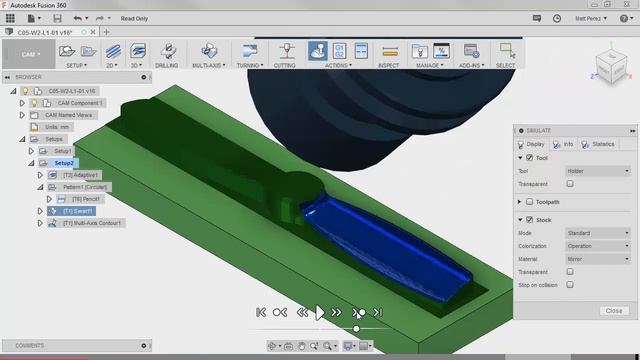Open the Stock Mode Standard dropdown
Screen dimensions: 640x360
[598, 233]
